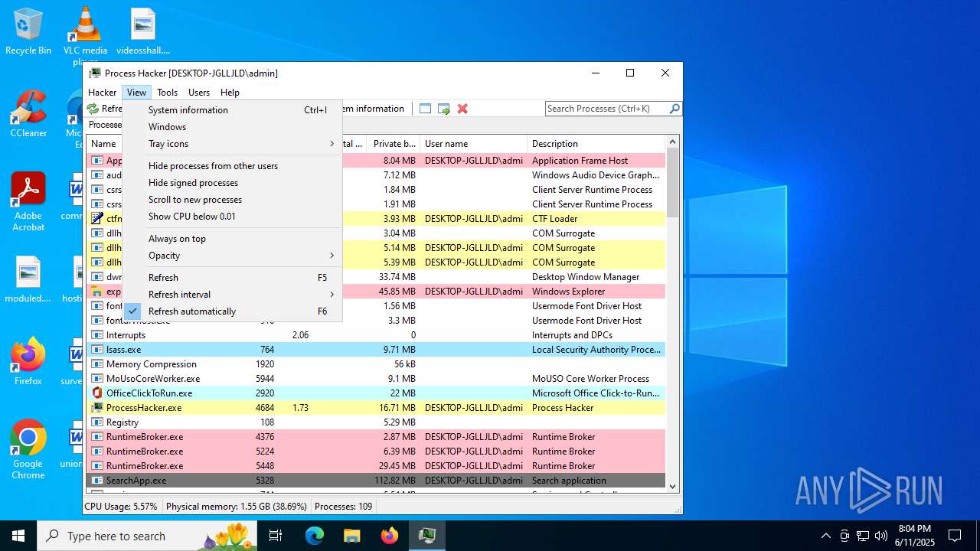Click Windows Explorer description cell
Image resolution: width=980 pixels, height=551 pixels.
pyautogui.click(x=568, y=292)
